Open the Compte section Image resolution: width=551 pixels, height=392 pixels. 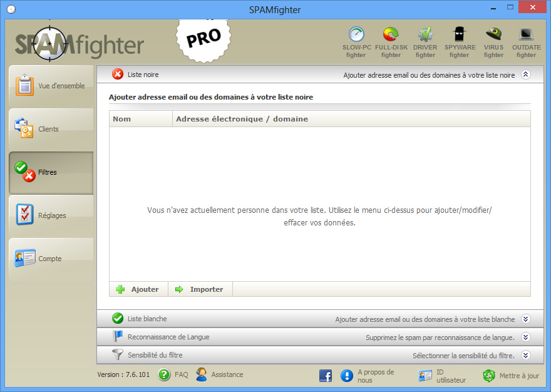[51, 259]
